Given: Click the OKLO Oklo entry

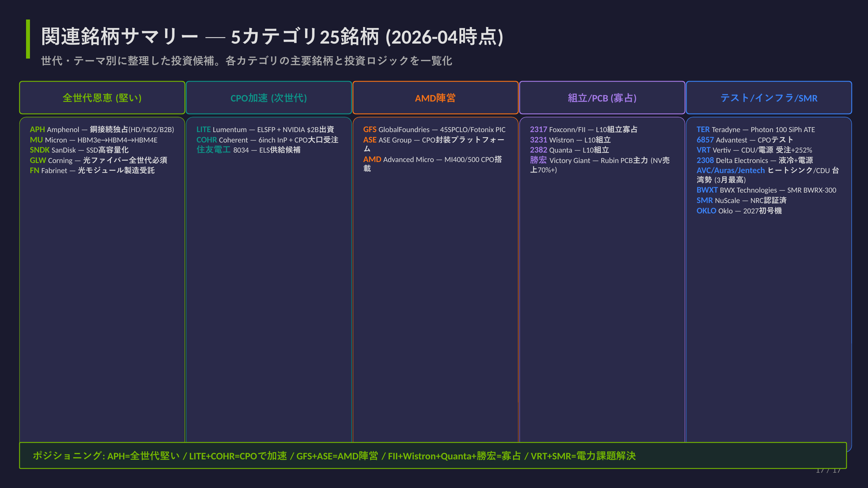Looking at the screenshot, I should 739,211.
